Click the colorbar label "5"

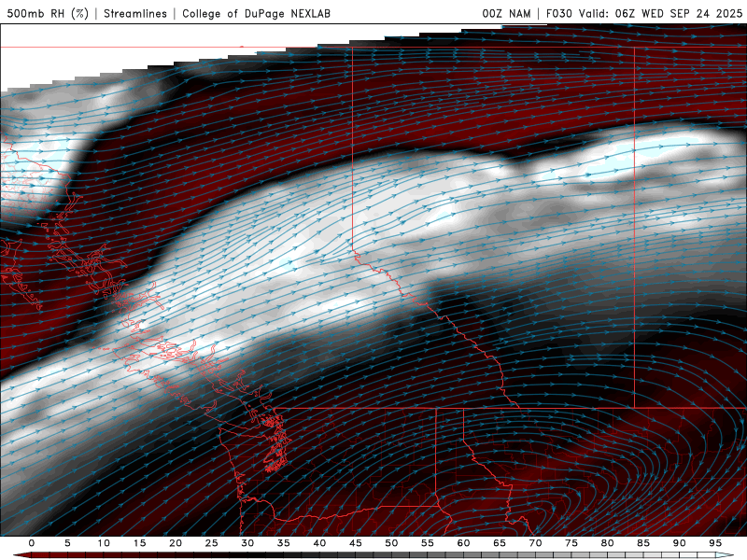click(67, 543)
